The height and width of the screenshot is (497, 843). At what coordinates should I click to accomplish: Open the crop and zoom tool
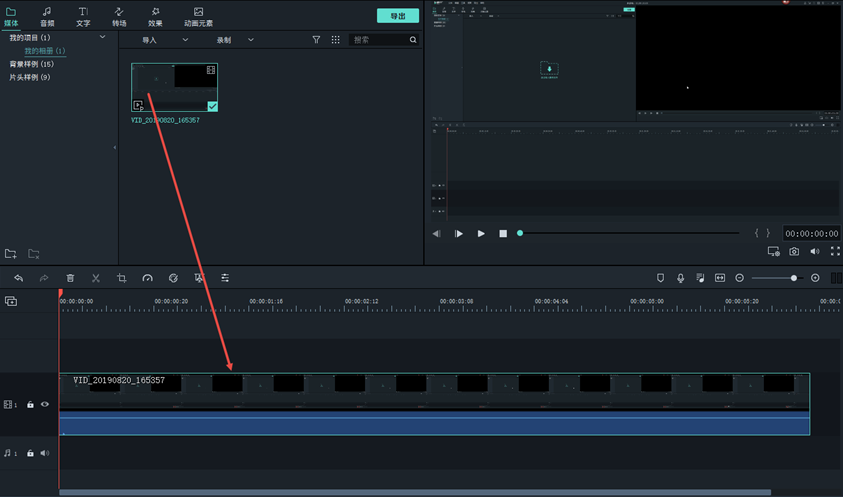[x=122, y=278]
